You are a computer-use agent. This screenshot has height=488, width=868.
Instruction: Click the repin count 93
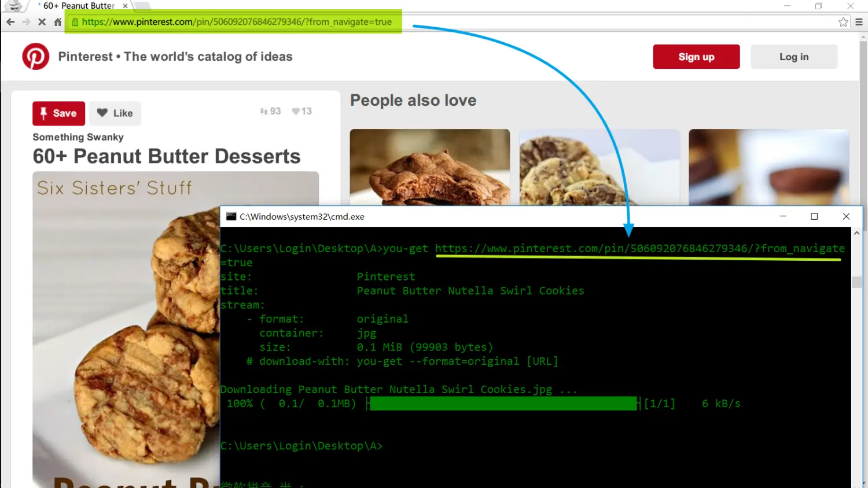tap(270, 111)
